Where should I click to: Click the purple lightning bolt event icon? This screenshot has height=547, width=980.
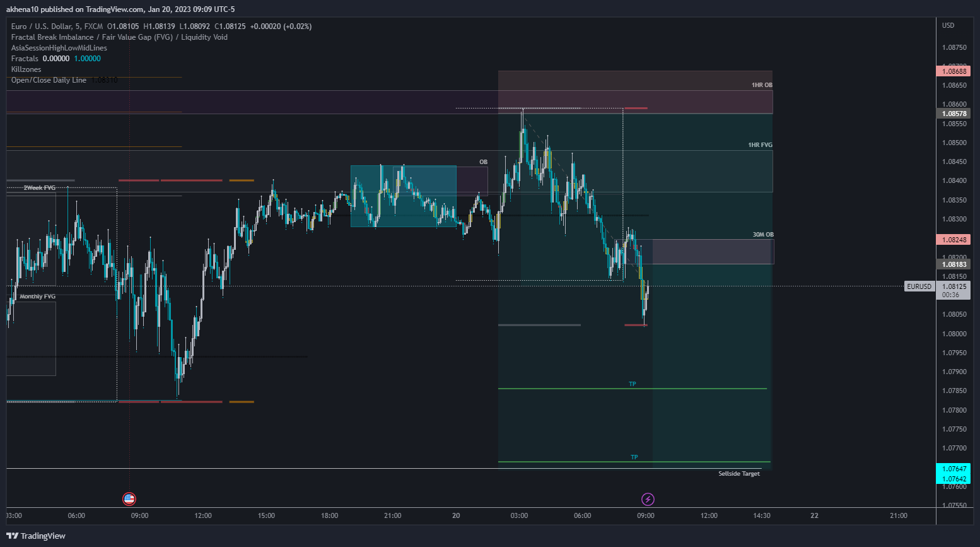(648, 500)
